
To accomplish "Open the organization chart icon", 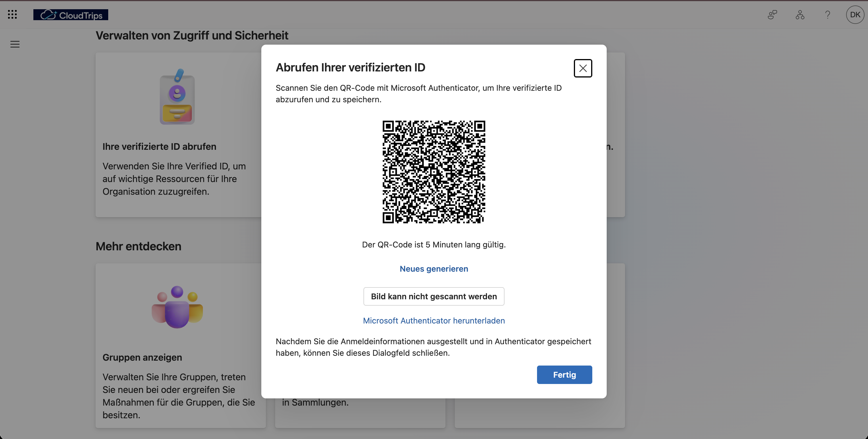I will (800, 15).
